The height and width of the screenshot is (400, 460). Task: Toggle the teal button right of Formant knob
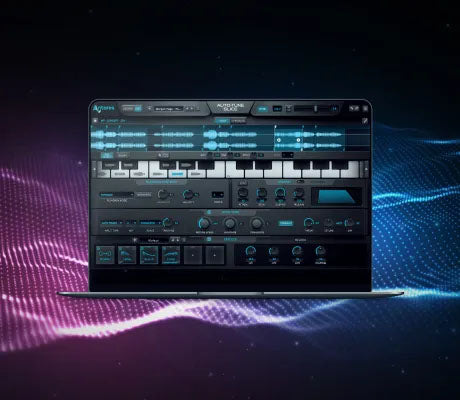[x=286, y=223]
